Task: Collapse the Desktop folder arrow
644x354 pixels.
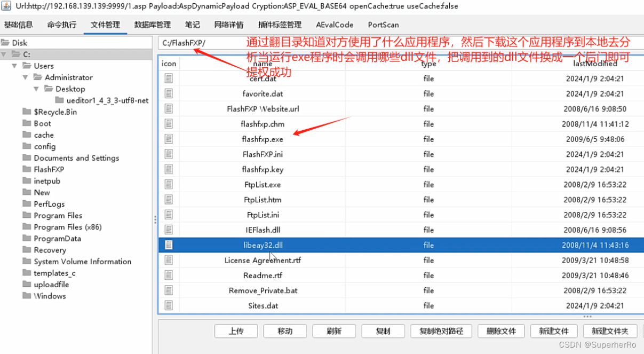Action: pyautogui.click(x=36, y=89)
